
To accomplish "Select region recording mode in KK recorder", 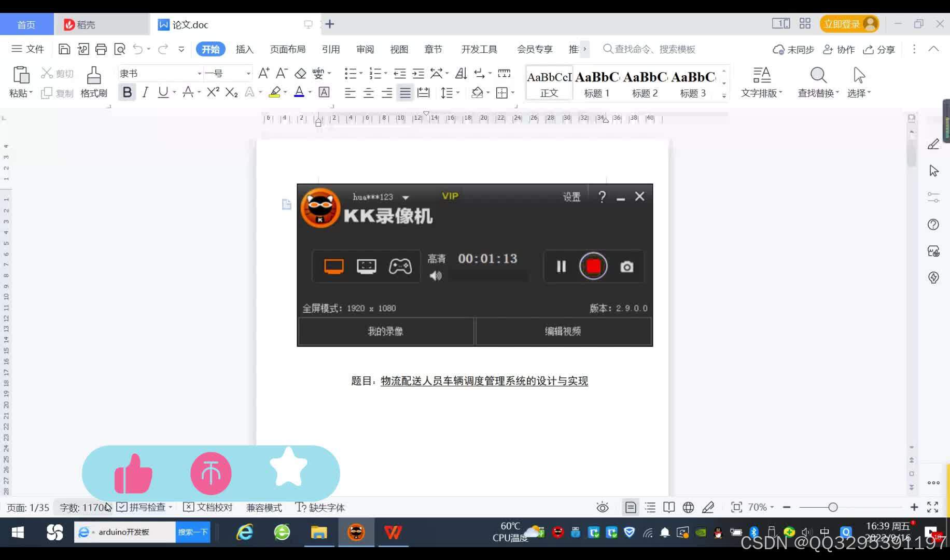I will tap(367, 267).
